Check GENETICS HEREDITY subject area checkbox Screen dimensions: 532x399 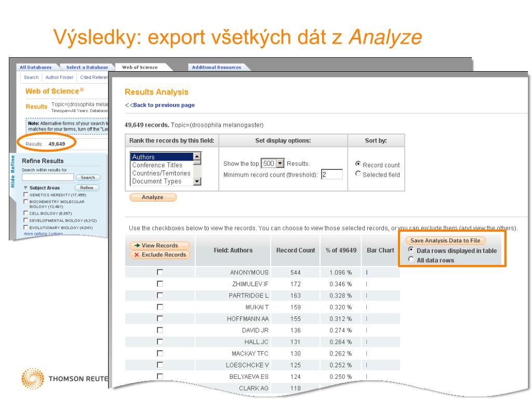coord(25,194)
